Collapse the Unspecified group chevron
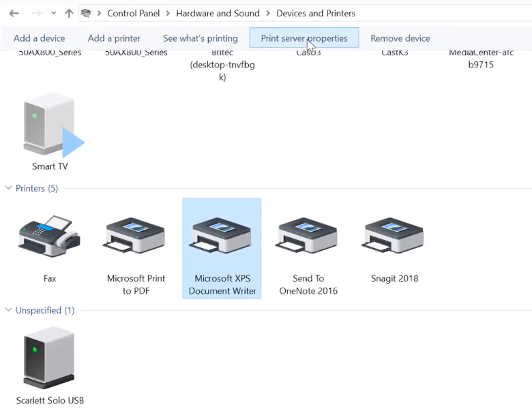This screenshot has width=532, height=411. coord(8,310)
